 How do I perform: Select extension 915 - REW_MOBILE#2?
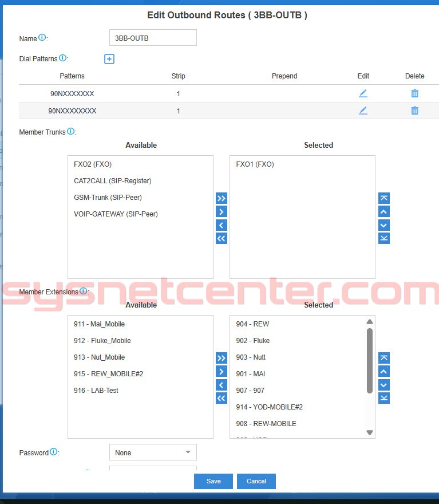pyautogui.click(x=108, y=374)
